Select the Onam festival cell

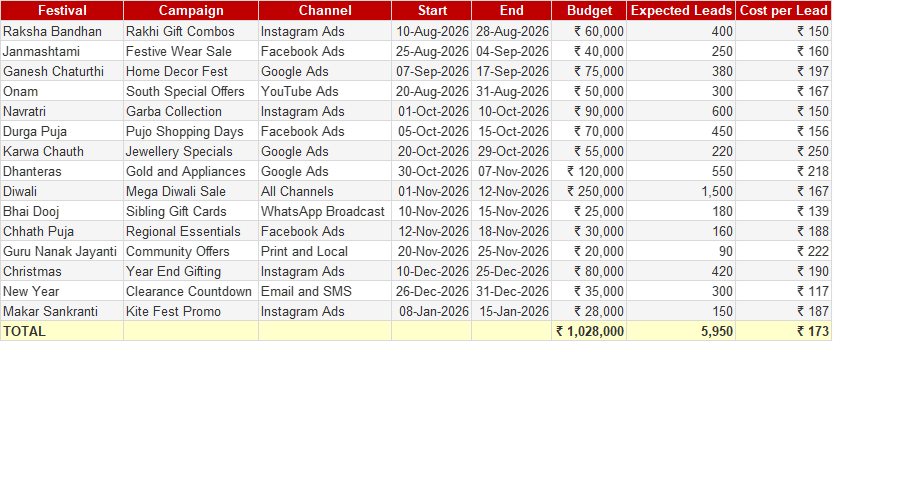[62, 91]
